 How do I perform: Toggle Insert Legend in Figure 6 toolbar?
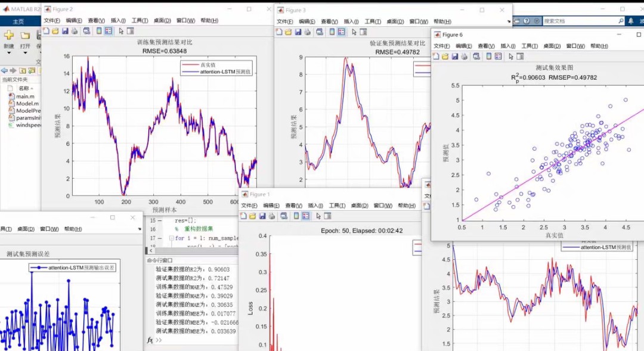498,57
